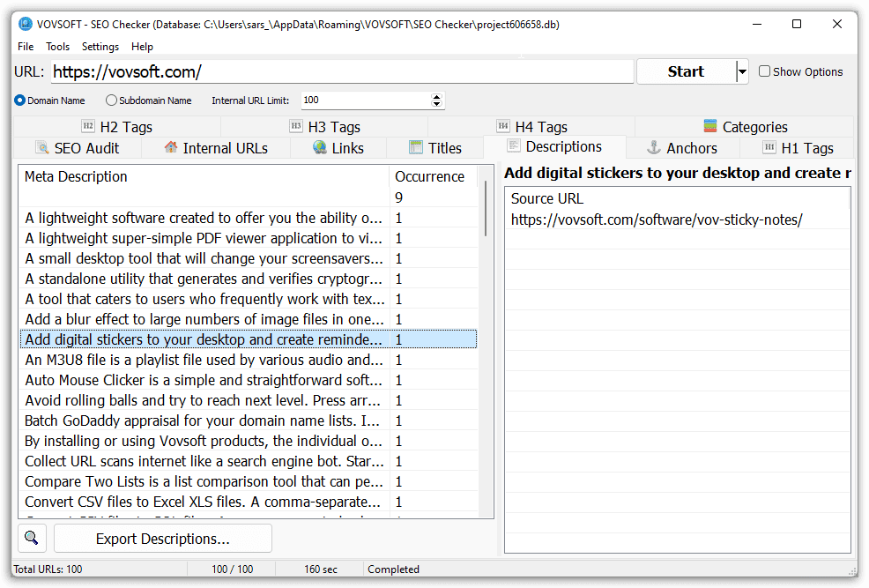Switch to the Internal URLs tab

tap(216, 148)
